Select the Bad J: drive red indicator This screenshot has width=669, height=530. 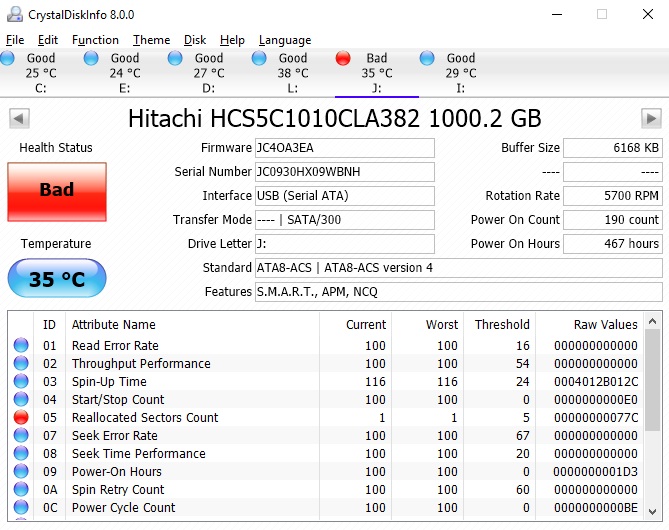[x=343, y=58]
